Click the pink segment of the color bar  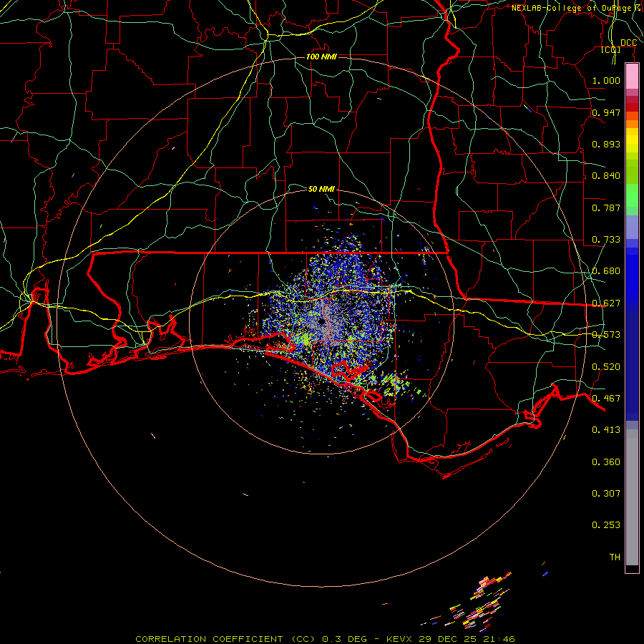pos(632,77)
